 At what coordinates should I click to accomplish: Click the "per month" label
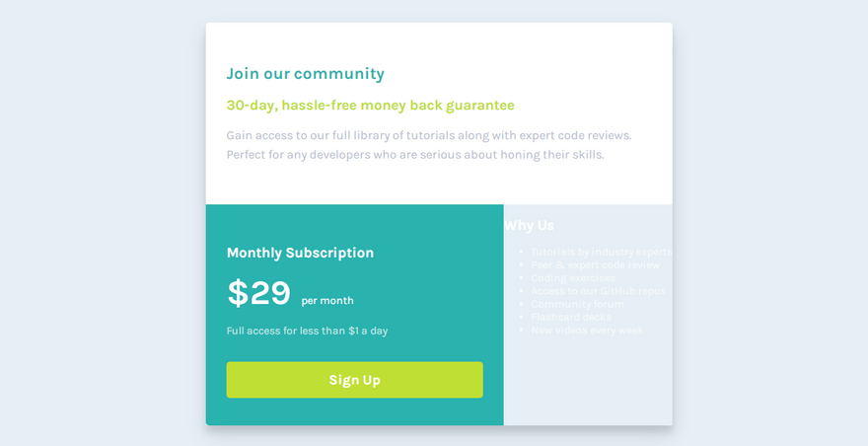click(x=327, y=300)
